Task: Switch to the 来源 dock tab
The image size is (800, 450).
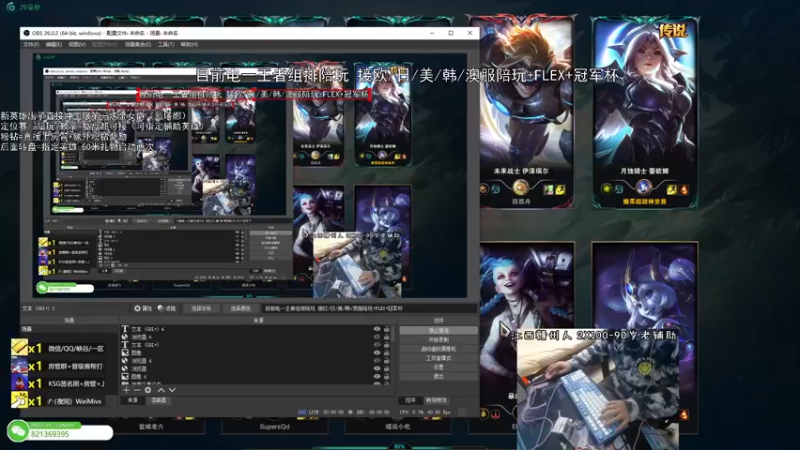Action: pos(133,401)
